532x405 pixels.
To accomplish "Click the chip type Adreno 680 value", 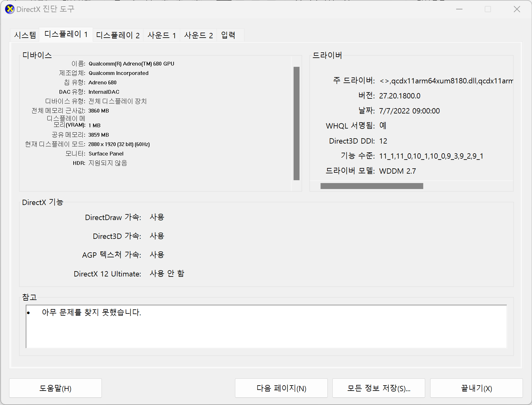I will [102, 82].
